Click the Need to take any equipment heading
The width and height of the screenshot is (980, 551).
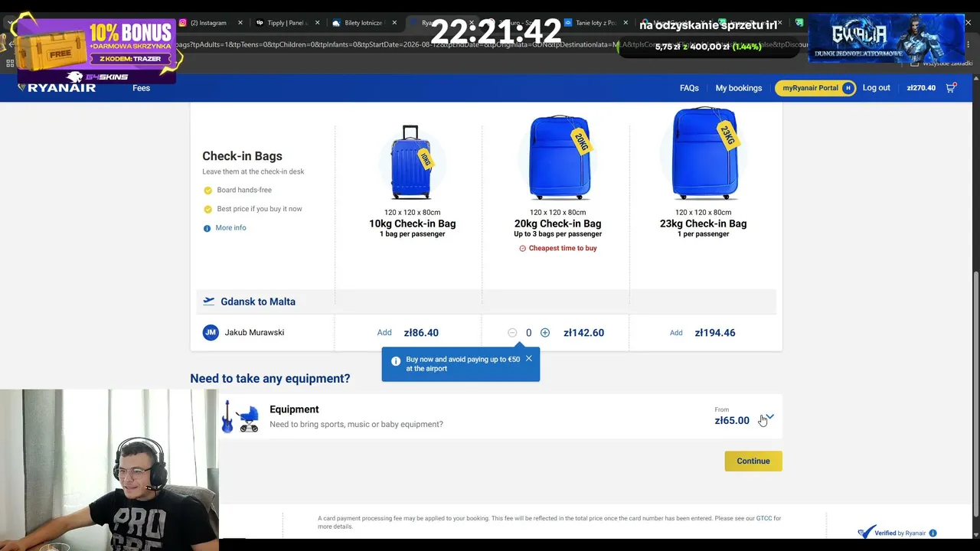(x=270, y=379)
